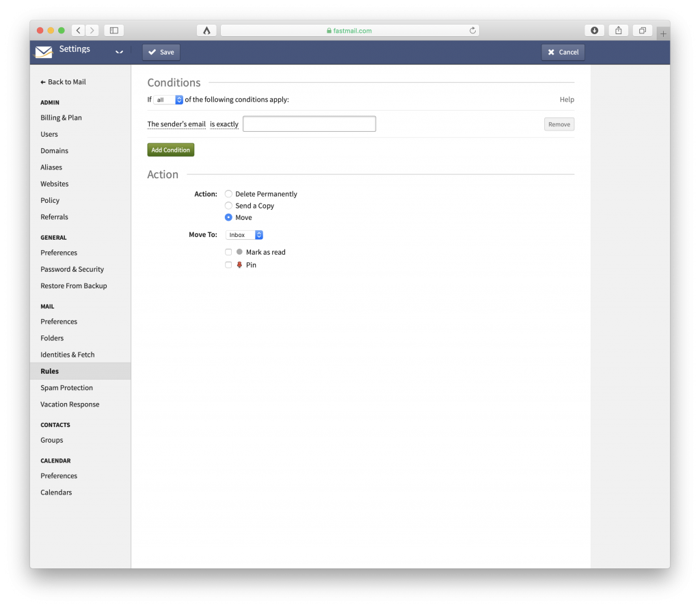
Task: Open the 'If all' conditions dropdown
Action: coord(167,99)
